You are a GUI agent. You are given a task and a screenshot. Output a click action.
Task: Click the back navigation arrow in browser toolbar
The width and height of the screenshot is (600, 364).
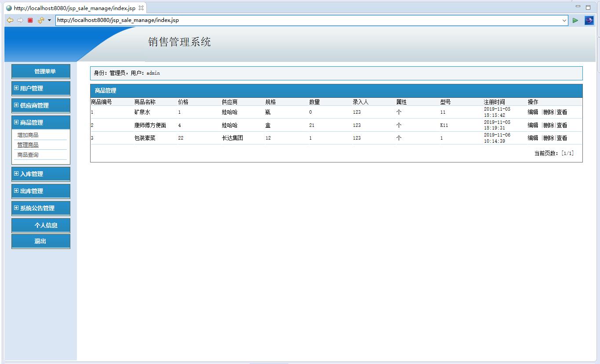(9, 20)
